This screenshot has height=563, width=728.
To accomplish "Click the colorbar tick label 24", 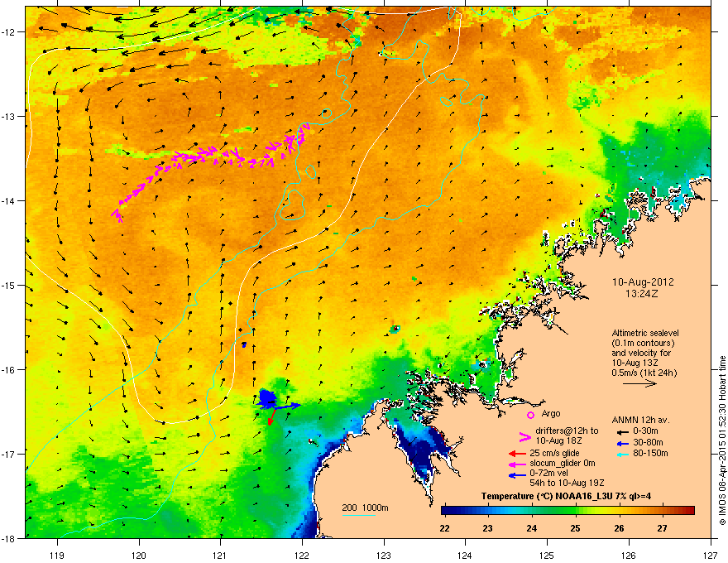I will click(532, 528).
